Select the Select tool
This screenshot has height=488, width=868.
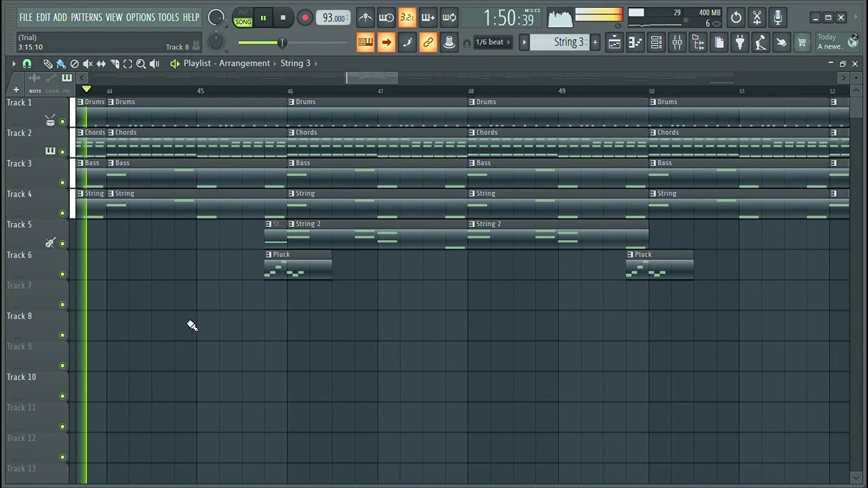point(127,64)
